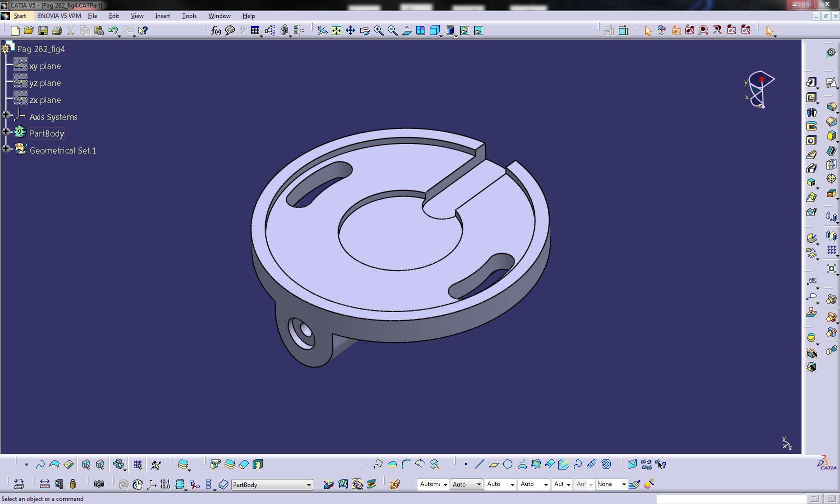Screen dimensions: 840x504
Task: Click the Shading view mode cylinder icon
Action: click(449, 31)
